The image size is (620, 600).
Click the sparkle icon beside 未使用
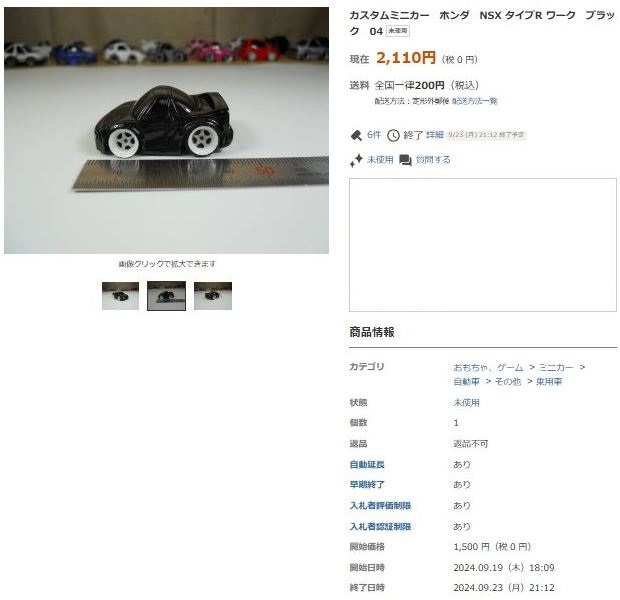pos(356,160)
